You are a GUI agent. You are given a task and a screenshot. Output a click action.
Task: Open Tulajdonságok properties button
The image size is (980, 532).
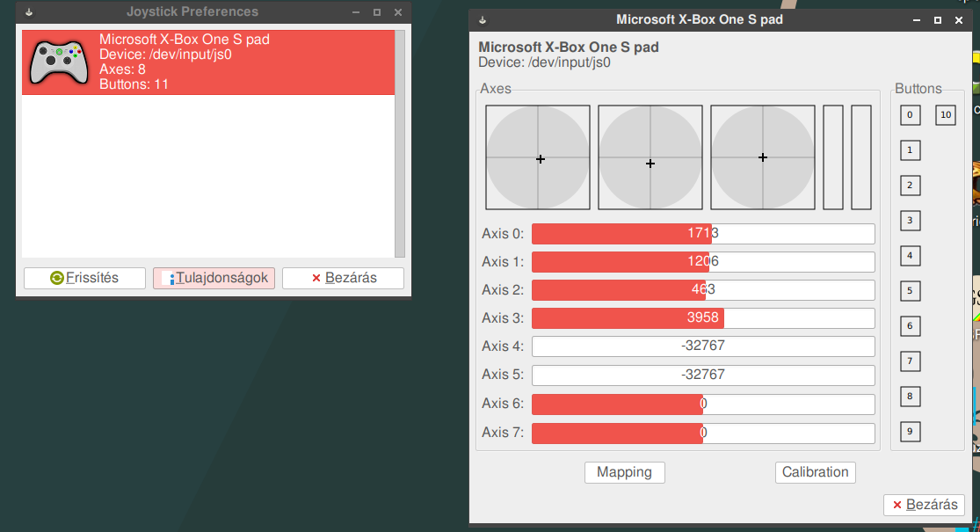pyautogui.click(x=214, y=278)
